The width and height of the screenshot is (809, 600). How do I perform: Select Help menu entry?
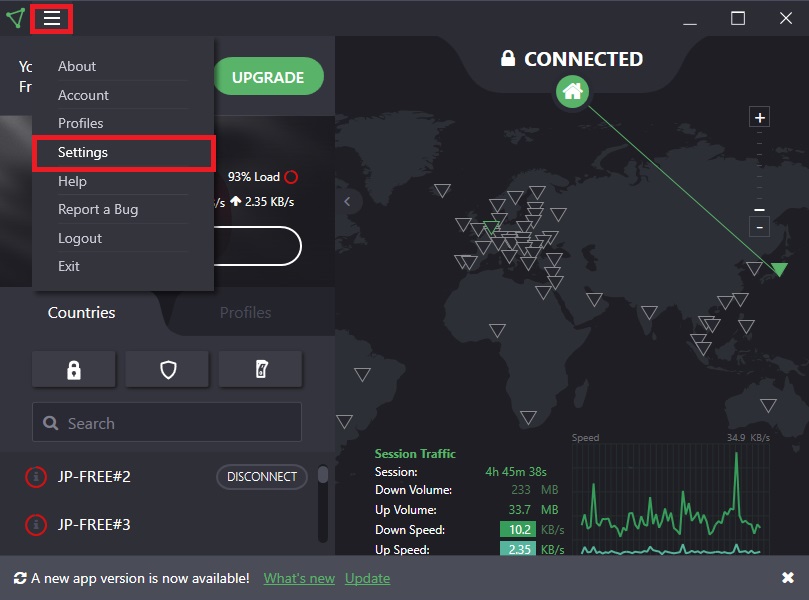[72, 181]
